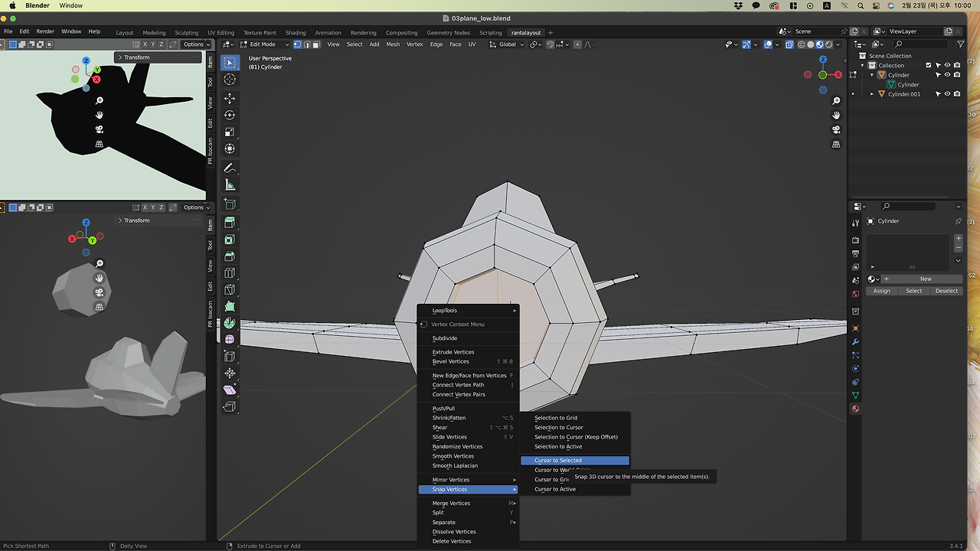Open the Geometry Nodes workspace tab
The height and width of the screenshot is (551, 980).
(448, 33)
